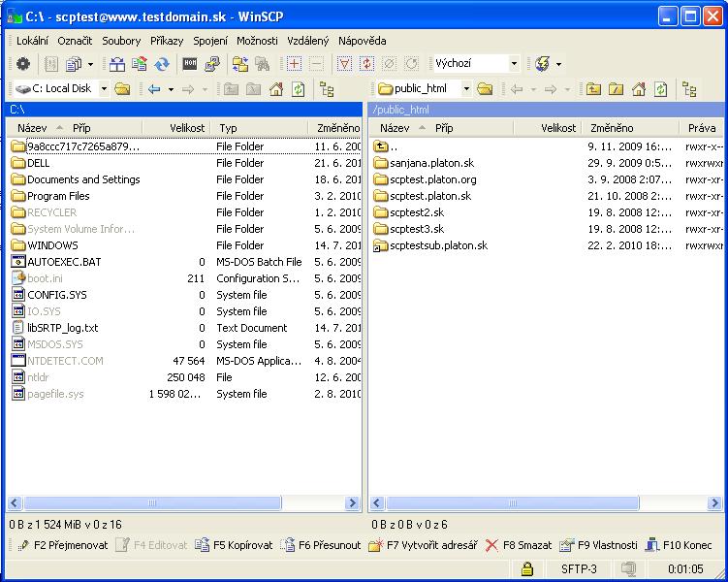Sort local panel by Velikost column
Screen dimensions: 728x582
tap(176, 128)
